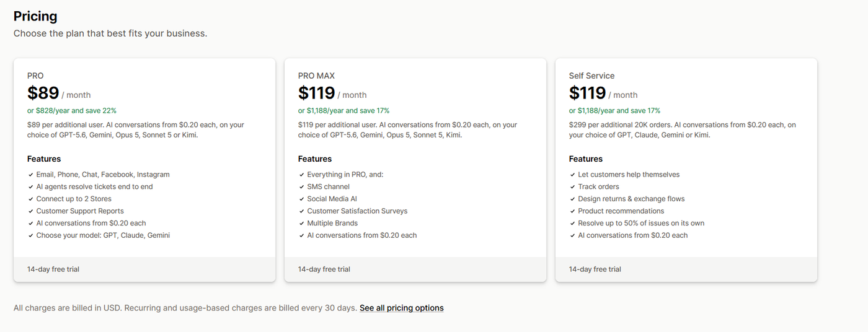This screenshot has height=332, width=868.
Task: Click "Choose your model: GPT, Claude, Gemini"
Action: (103, 235)
